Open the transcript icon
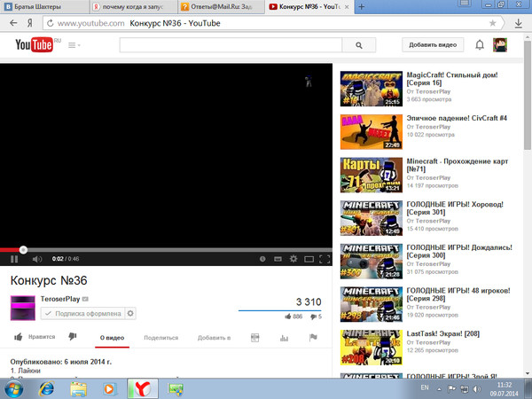The width and height of the screenshot is (532, 399). pyautogui.click(x=254, y=338)
